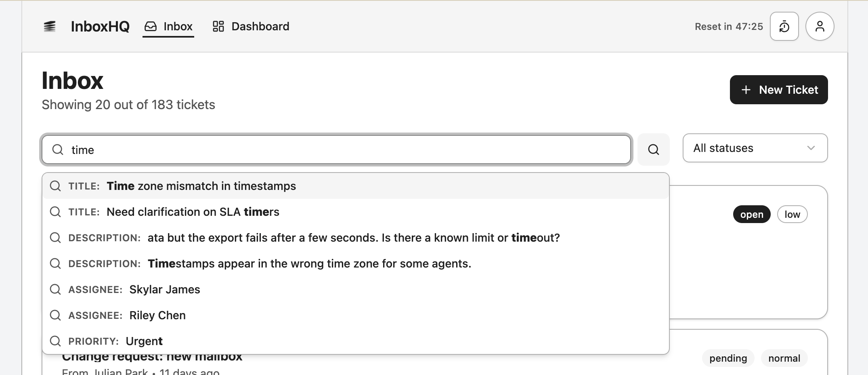Choose the Urgent priority suggestion
868x375 pixels.
click(x=144, y=341)
